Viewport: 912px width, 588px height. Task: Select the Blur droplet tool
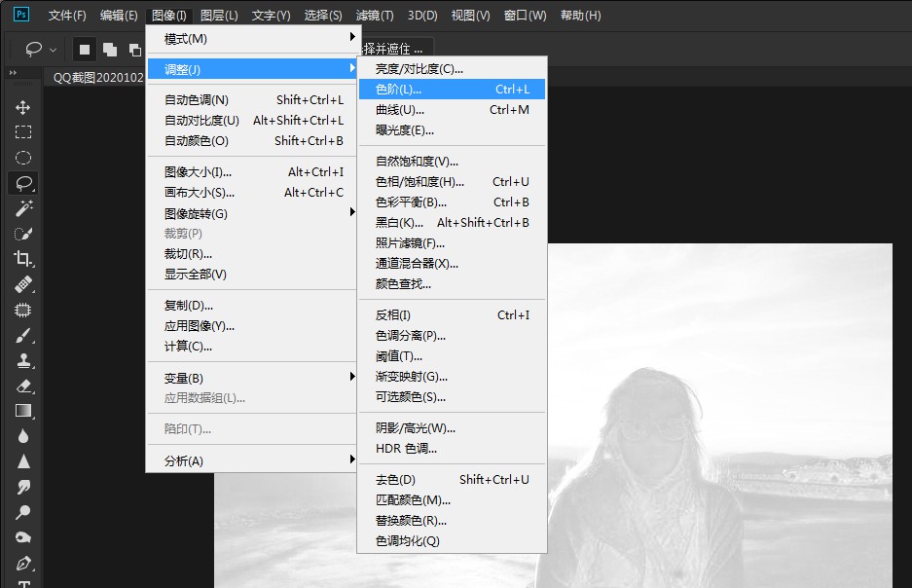tap(23, 436)
